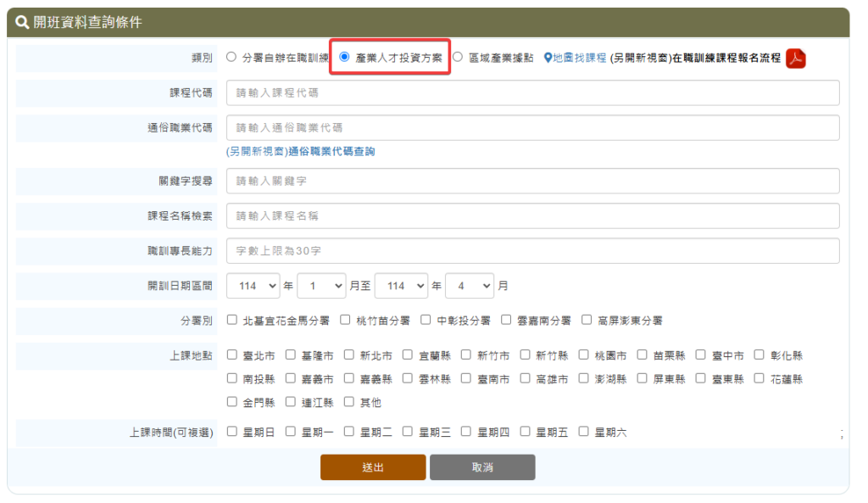This screenshot has height=503, width=868.
Task: Select the 產業人才投資方案 radio button
Action: pyautogui.click(x=344, y=57)
